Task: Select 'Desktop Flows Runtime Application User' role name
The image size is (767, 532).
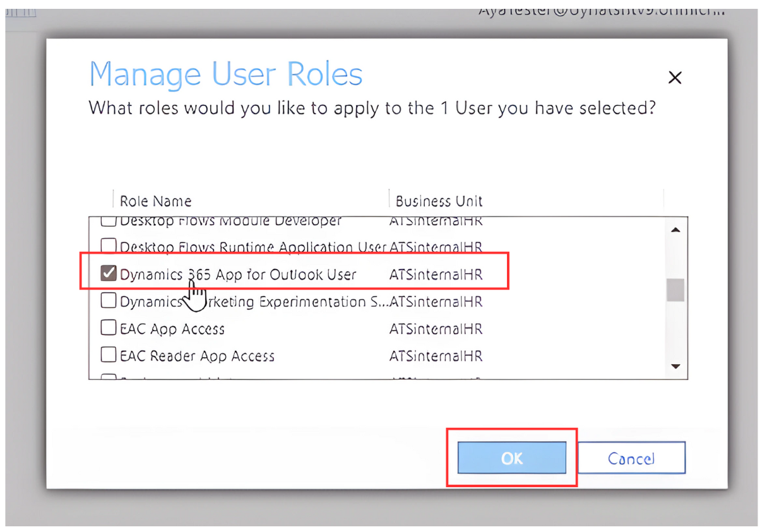Action: pyautogui.click(x=253, y=247)
